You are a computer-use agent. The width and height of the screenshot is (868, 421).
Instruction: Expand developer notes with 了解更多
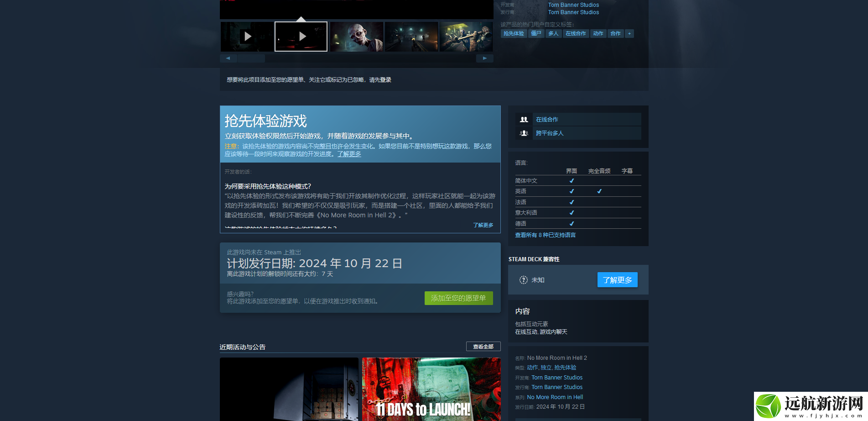click(483, 225)
